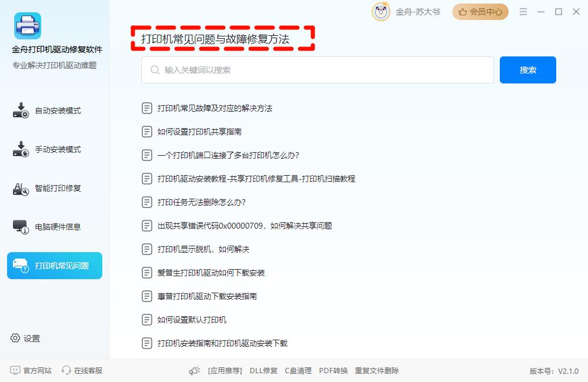Open the 会员中心 button
588x382 pixels.
pyautogui.click(x=480, y=12)
